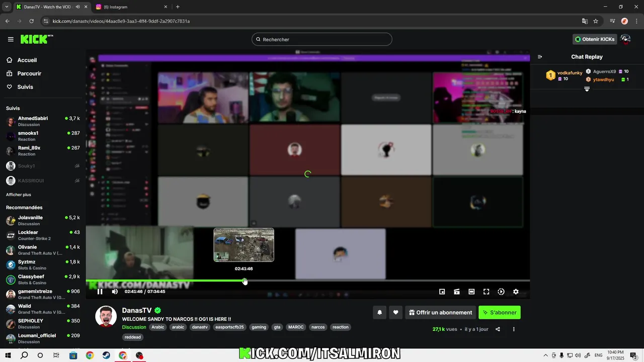Reload the page

[x=31, y=21]
